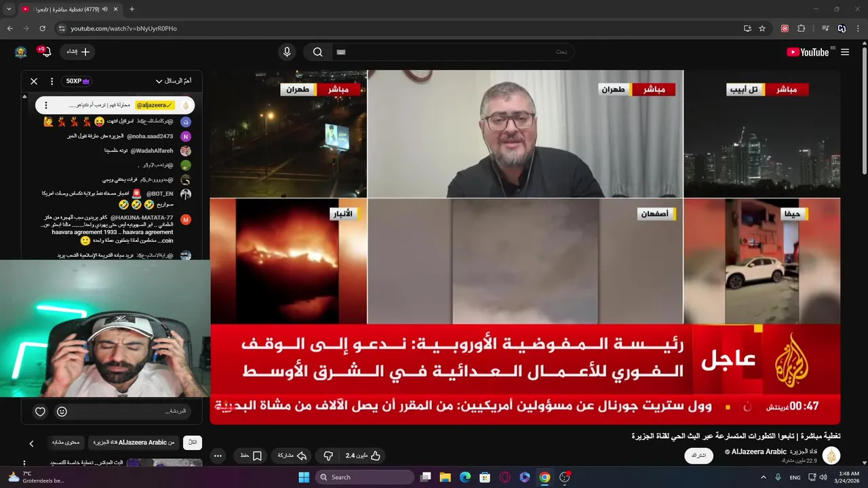This screenshot has width=868, height=488.
Task: Click the Share button
Action: [x=292, y=456]
